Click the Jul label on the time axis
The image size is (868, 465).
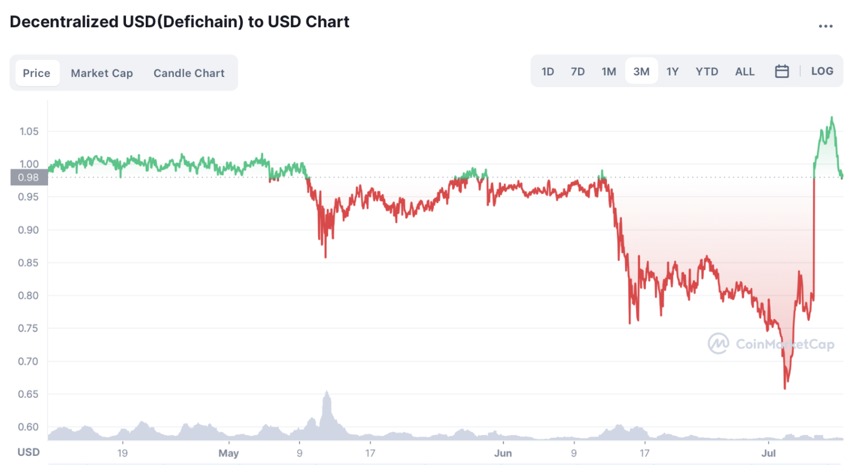pos(769,453)
